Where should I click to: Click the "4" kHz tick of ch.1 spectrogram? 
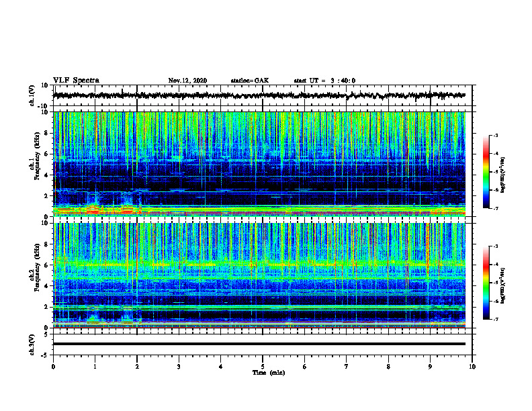[46, 175]
